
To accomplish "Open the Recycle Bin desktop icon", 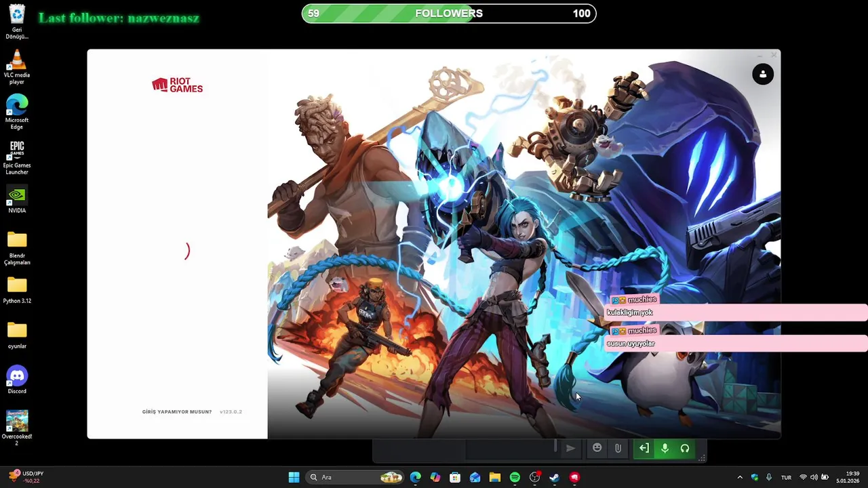I will tap(17, 22).
